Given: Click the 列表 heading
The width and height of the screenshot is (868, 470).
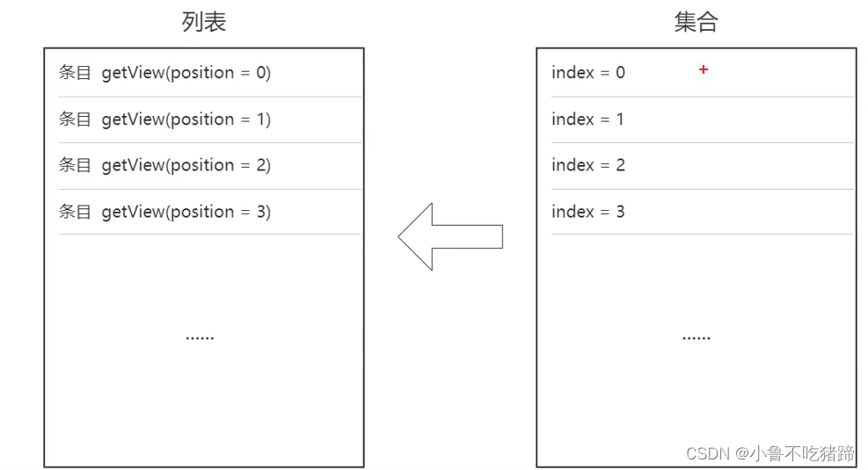Looking at the screenshot, I should click(x=204, y=22).
